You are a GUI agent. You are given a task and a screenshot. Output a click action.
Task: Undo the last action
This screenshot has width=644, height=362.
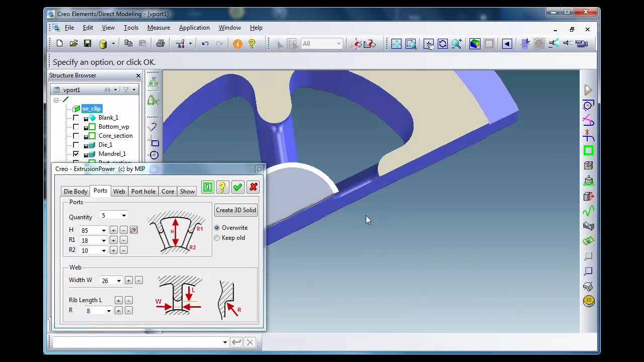click(x=205, y=44)
